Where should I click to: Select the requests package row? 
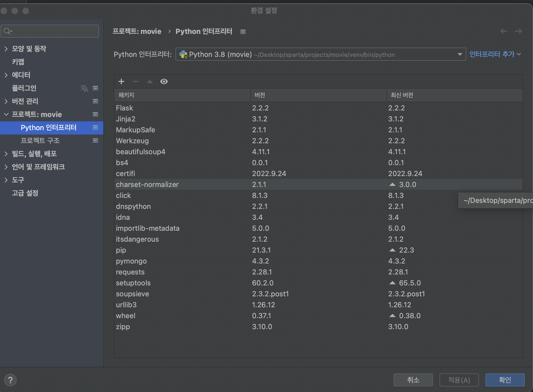click(x=318, y=272)
